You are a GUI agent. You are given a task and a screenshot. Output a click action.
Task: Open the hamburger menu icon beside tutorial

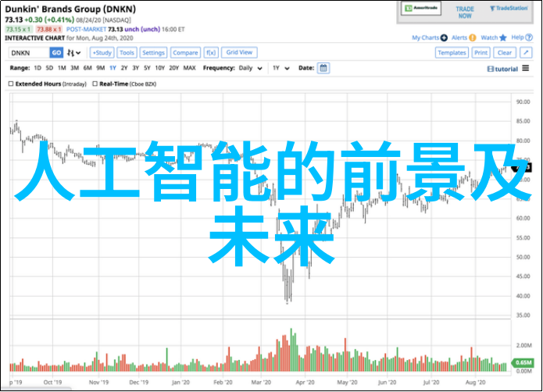pyautogui.click(x=526, y=68)
